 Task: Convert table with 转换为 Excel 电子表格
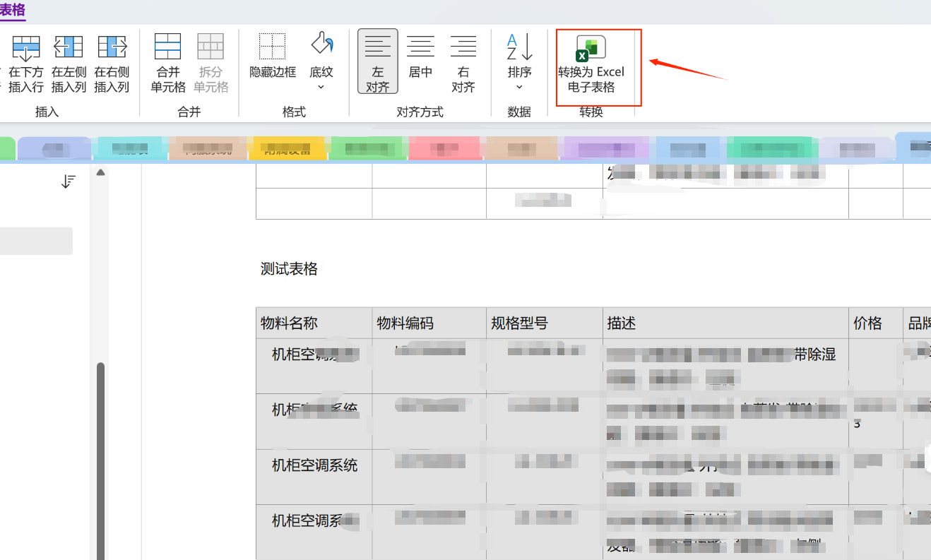pyautogui.click(x=591, y=64)
